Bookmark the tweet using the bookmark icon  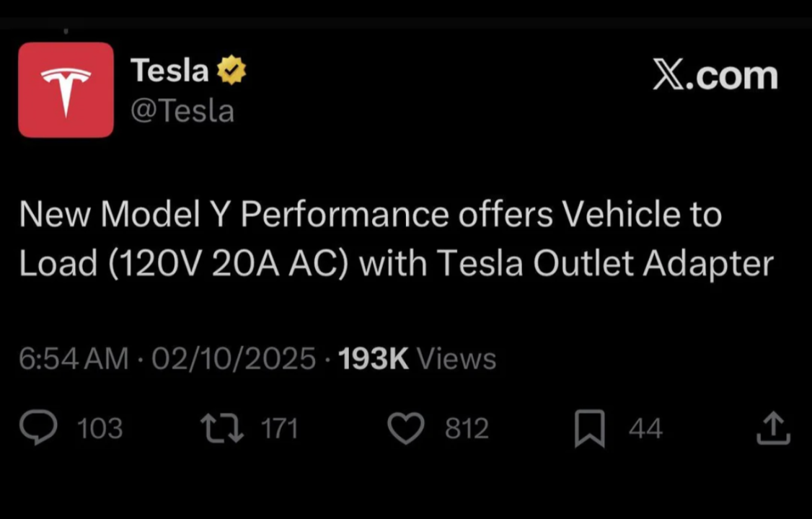[590, 427]
